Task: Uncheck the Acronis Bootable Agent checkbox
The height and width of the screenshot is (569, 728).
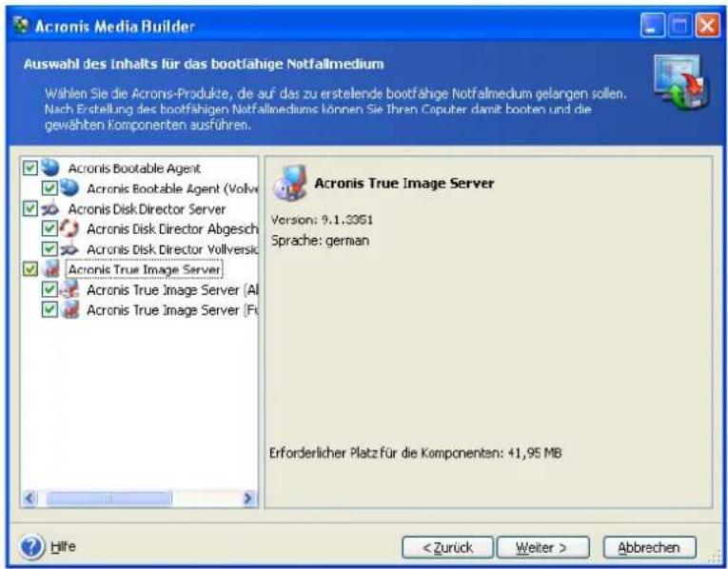Action: coord(30,167)
